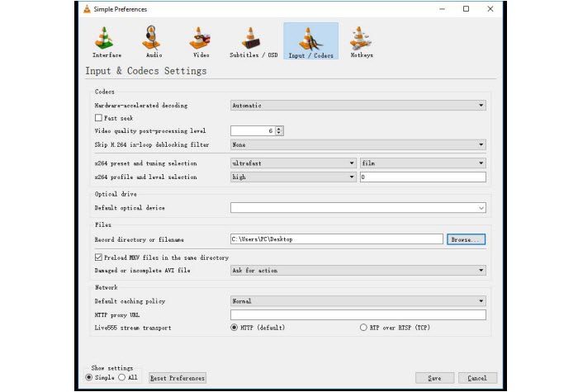Click the Default caching policy label
Viewport: 578px width, 392px height.
click(x=130, y=301)
